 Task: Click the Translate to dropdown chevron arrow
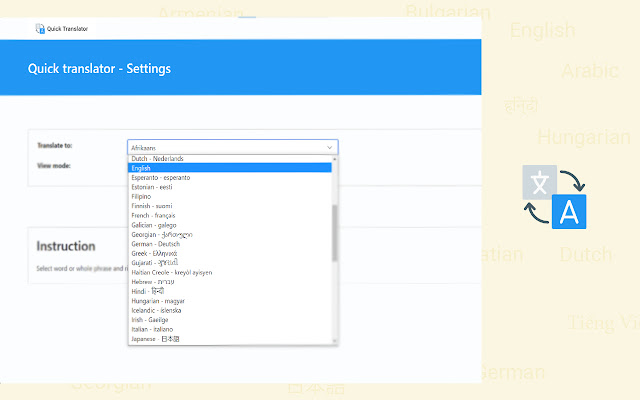tap(329, 147)
